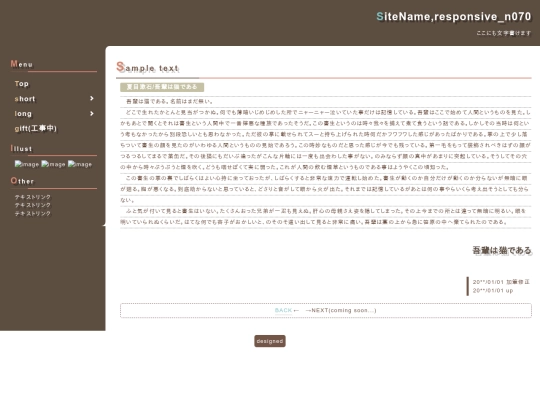Click the third broken image thumbnail under Illust

[80, 164]
